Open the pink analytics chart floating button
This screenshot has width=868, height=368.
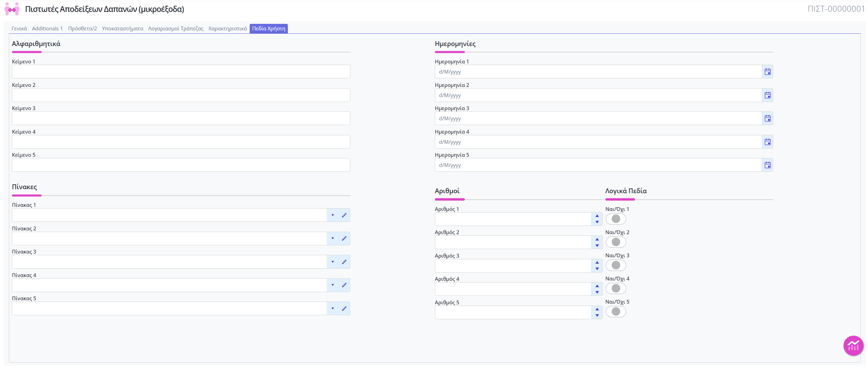[x=853, y=346]
